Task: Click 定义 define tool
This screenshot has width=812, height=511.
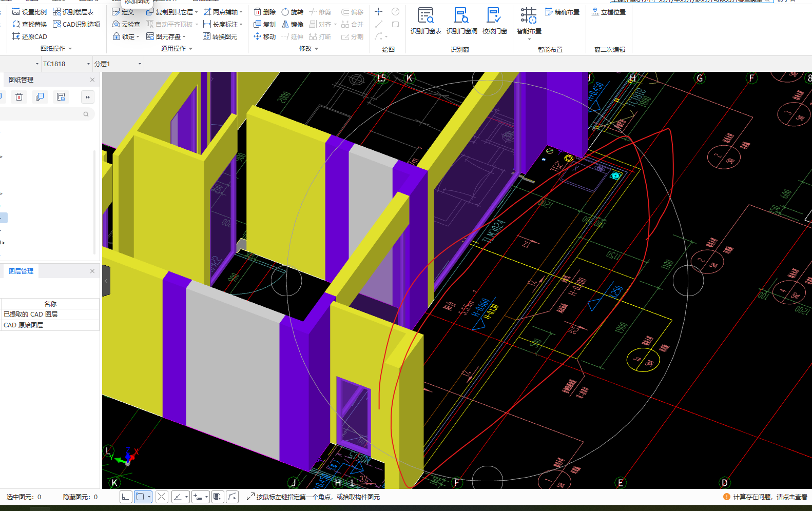Action: click(x=123, y=12)
